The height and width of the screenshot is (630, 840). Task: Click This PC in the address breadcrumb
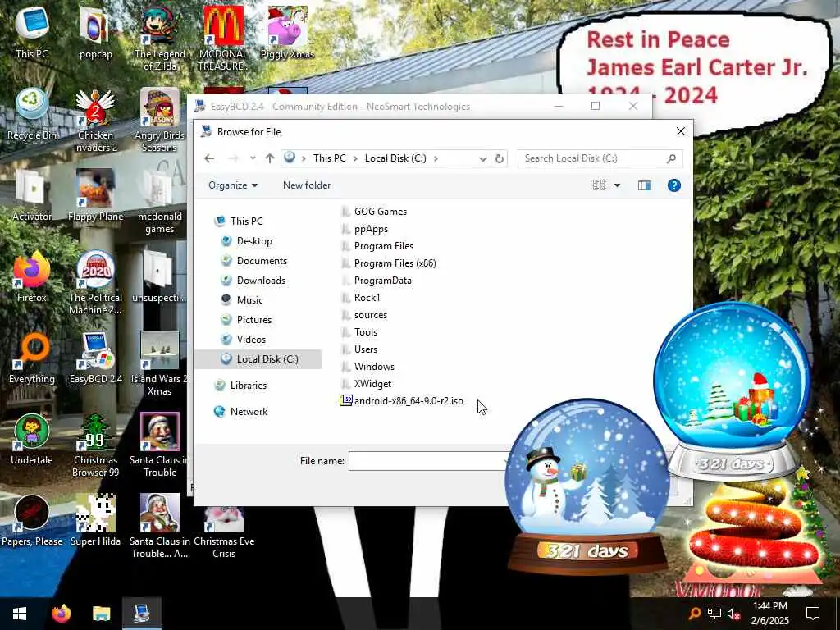click(x=330, y=158)
